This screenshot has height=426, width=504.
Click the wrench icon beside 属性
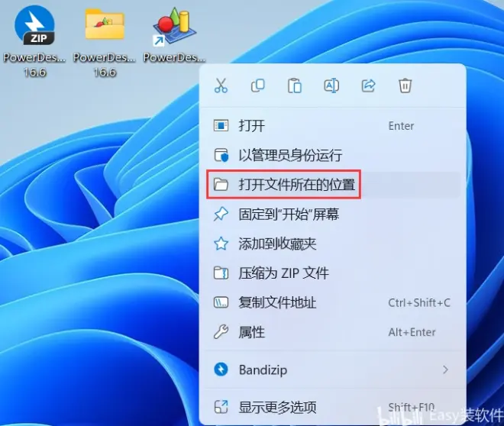tap(221, 332)
